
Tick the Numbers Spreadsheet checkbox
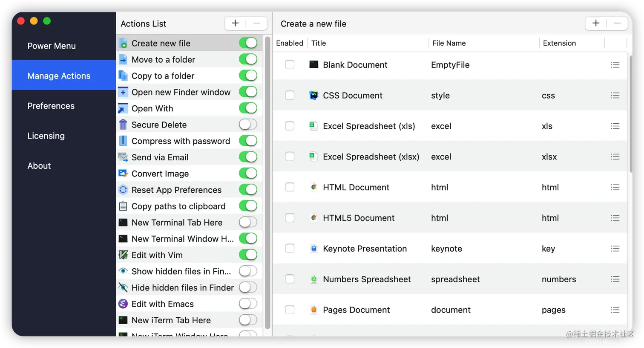(290, 279)
